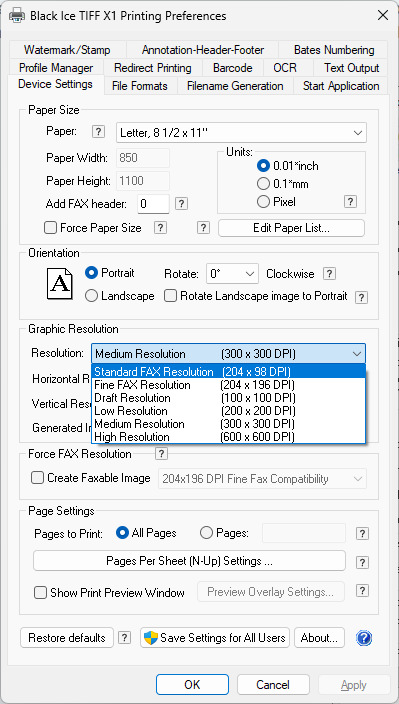Open help next to Force Paper Size checkbox
Image resolution: width=399 pixels, height=704 pixels.
160,228
